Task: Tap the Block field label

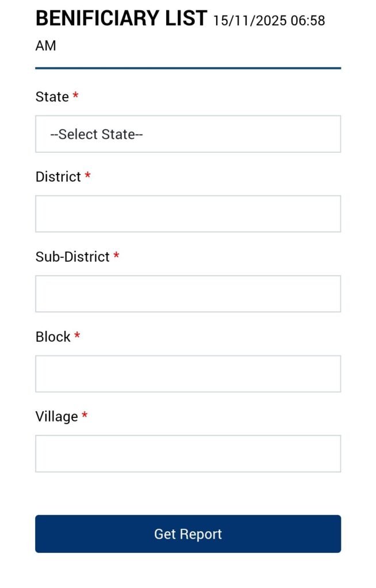Action: pyautogui.click(x=53, y=336)
